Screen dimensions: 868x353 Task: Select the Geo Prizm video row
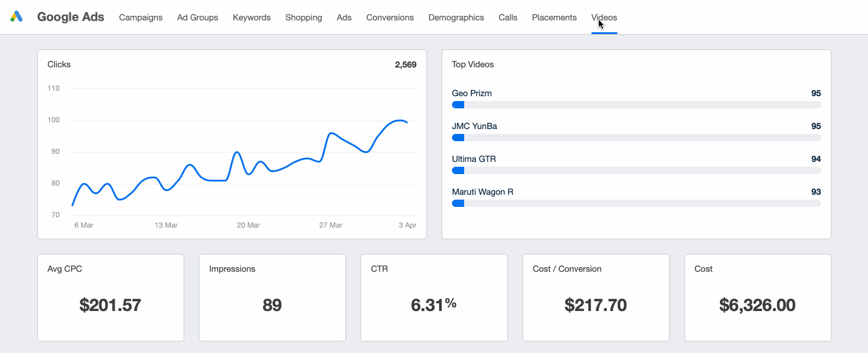point(637,99)
